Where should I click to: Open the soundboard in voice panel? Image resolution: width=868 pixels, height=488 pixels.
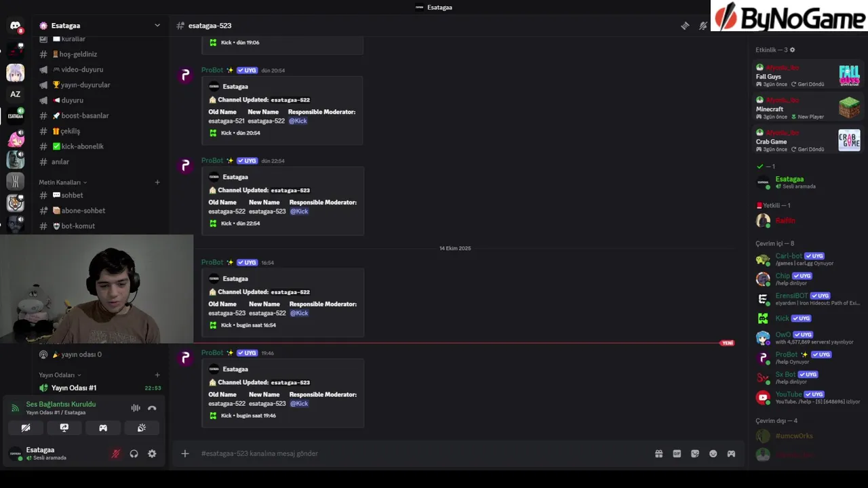[142, 428]
